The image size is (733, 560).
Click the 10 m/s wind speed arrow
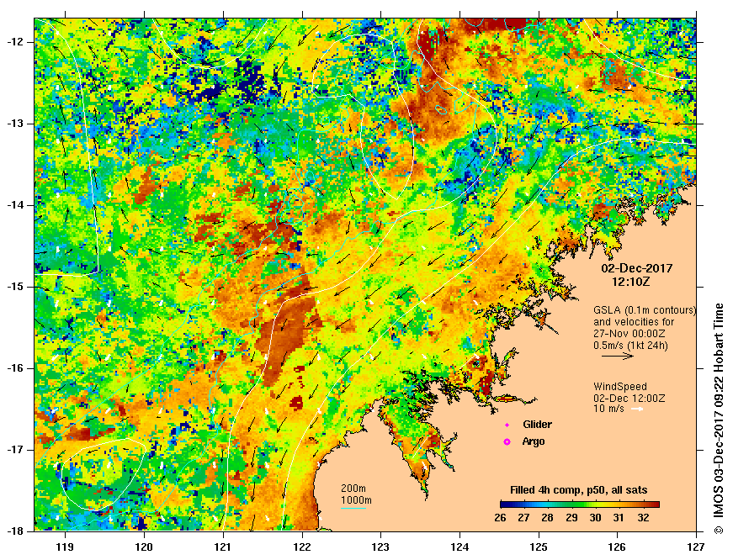pyautogui.click(x=637, y=409)
